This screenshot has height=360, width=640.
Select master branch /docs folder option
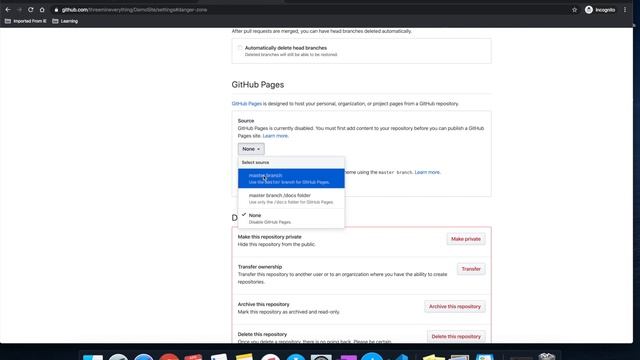tap(291, 198)
